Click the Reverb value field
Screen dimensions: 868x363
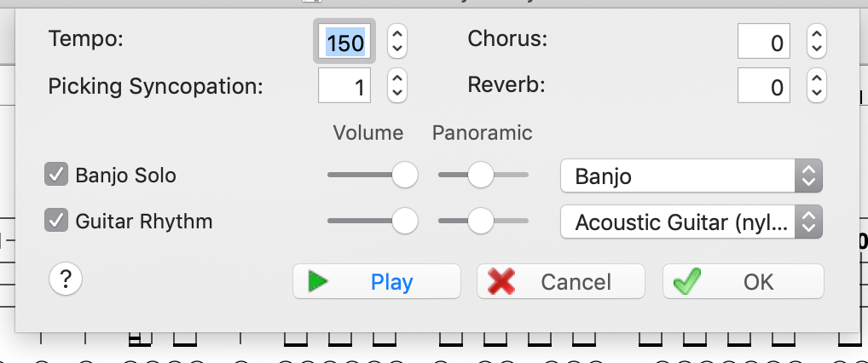tap(763, 86)
